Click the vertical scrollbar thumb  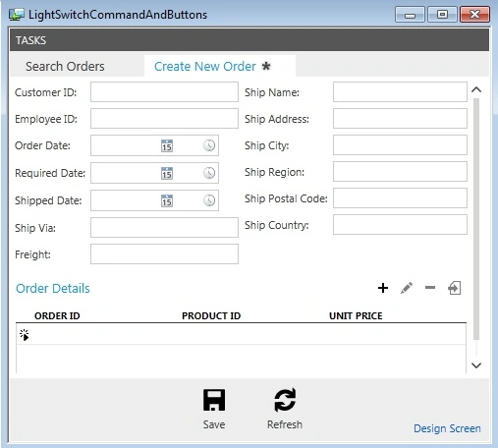[476, 219]
